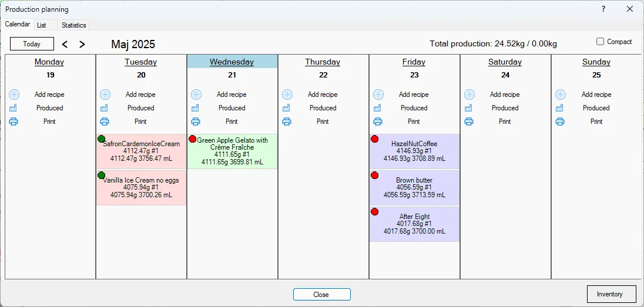Click the Add recipe plus icon for Tuesday
644x307 pixels.
(105, 95)
